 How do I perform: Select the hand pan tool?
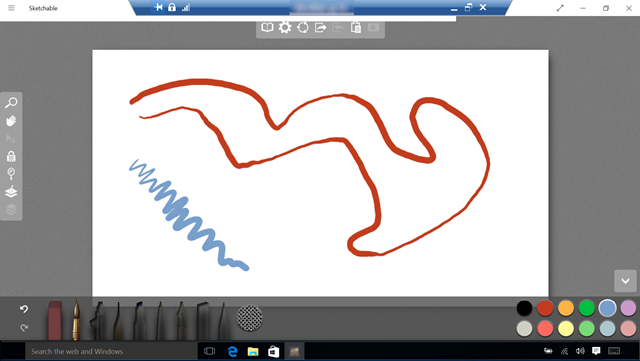pyautogui.click(x=11, y=120)
